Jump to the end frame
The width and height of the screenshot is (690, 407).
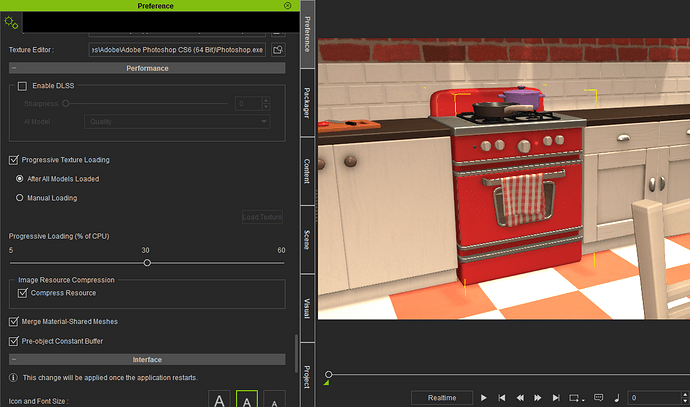pyautogui.click(x=556, y=398)
